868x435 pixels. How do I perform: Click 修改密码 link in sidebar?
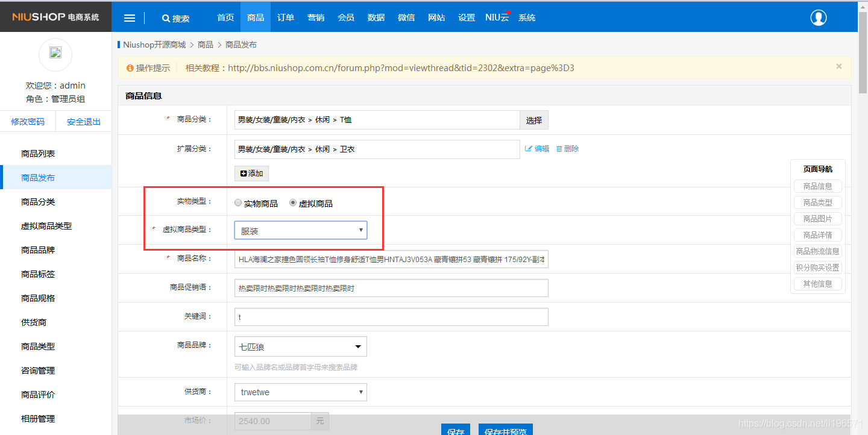(x=28, y=122)
